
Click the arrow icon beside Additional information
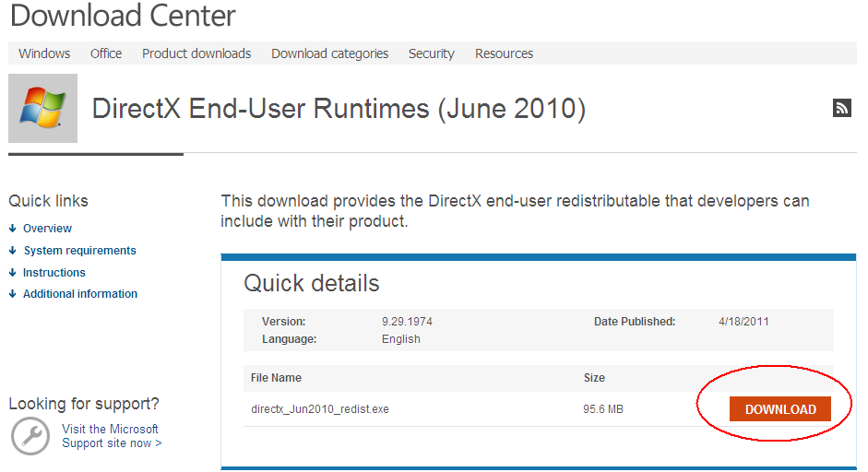click(x=13, y=294)
